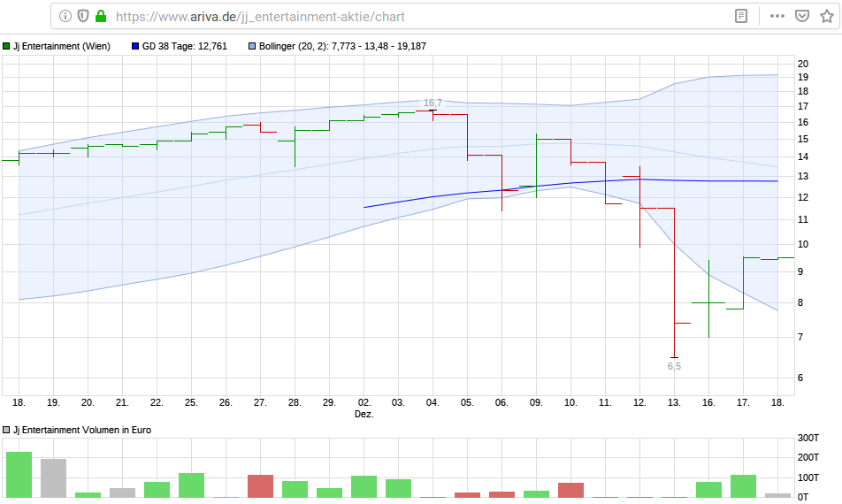Image resolution: width=842 pixels, height=504 pixels.
Task: Click the 6,5 low price label
Action: click(x=674, y=366)
